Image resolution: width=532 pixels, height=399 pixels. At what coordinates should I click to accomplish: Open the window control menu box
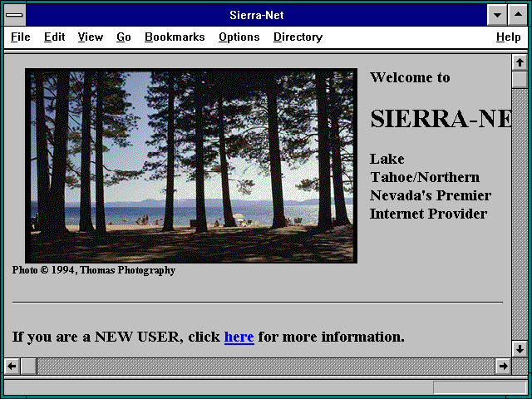click(x=15, y=15)
